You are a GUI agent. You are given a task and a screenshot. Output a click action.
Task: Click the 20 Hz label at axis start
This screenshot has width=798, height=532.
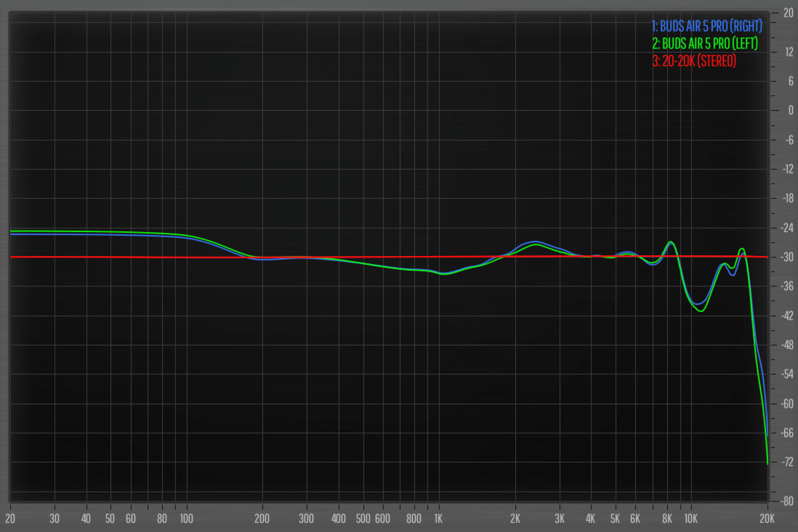pyautogui.click(x=10, y=519)
